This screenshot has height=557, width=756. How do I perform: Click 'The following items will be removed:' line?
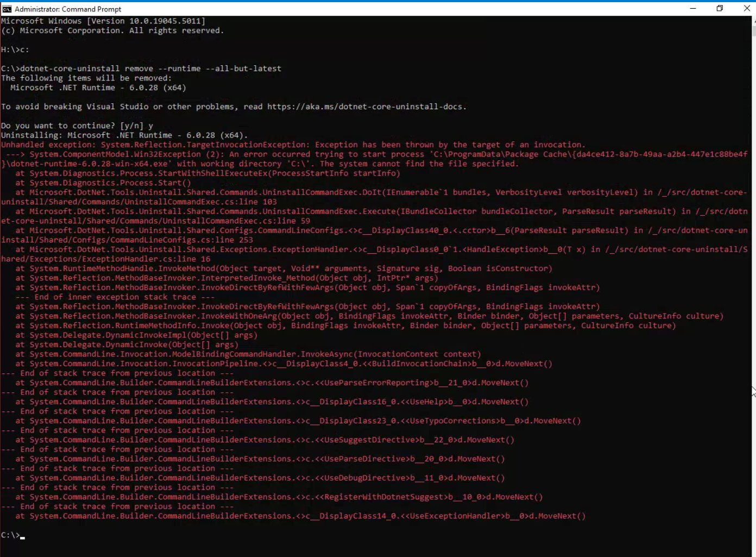tap(86, 78)
